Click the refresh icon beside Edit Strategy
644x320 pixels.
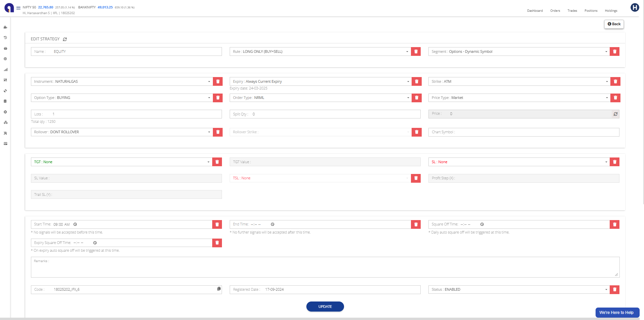65,39
